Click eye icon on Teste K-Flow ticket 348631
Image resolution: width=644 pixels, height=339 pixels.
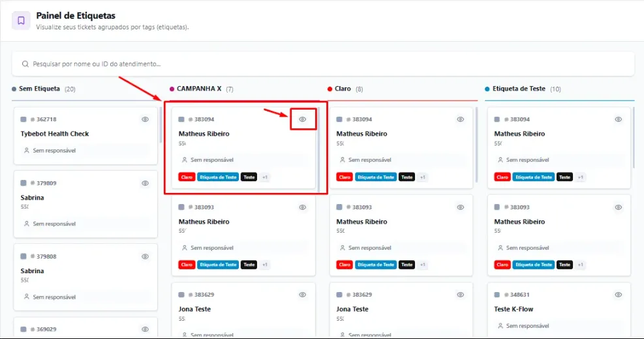[x=618, y=295]
